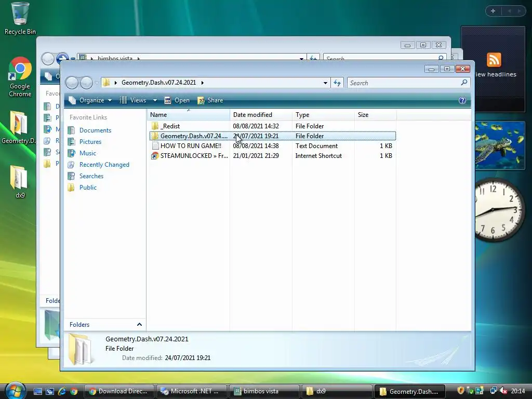Launch Internet Explorer from quick launch
The width and height of the screenshot is (532, 399).
point(62,391)
